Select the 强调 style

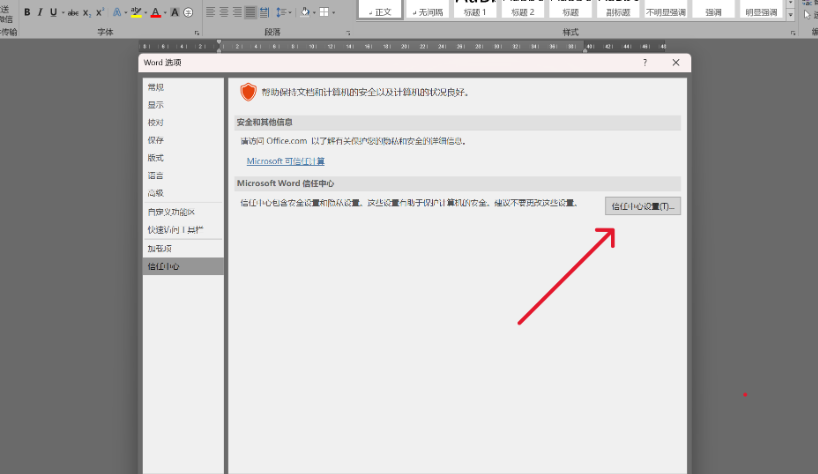(713, 9)
